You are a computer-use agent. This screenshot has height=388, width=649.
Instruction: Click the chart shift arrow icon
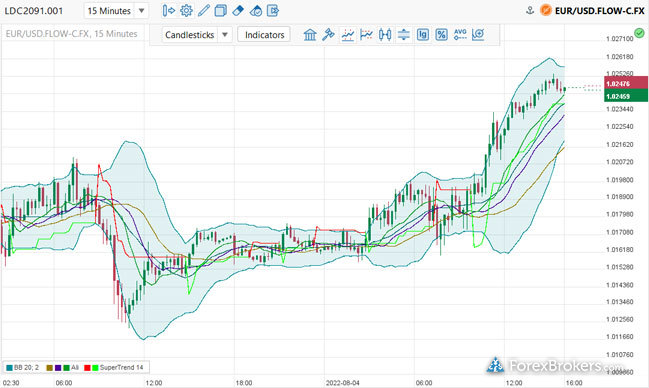(x=168, y=10)
